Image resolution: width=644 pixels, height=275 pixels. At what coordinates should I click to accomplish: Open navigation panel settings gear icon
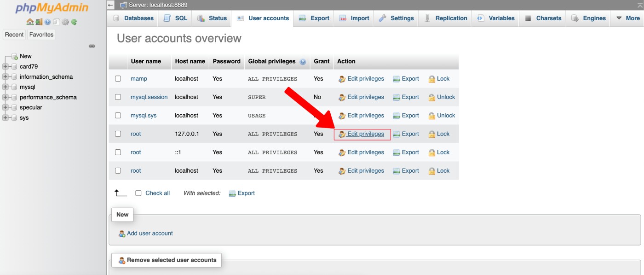tap(65, 22)
